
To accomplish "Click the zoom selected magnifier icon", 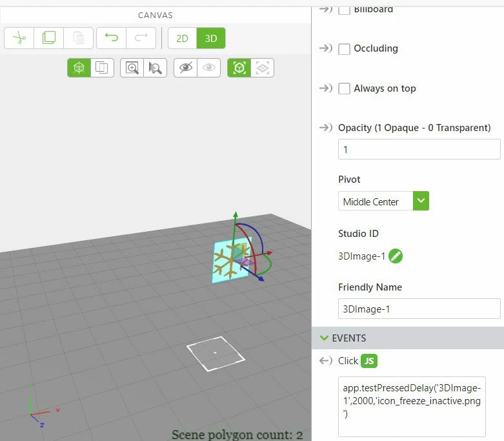I will click(x=156, y=68).
